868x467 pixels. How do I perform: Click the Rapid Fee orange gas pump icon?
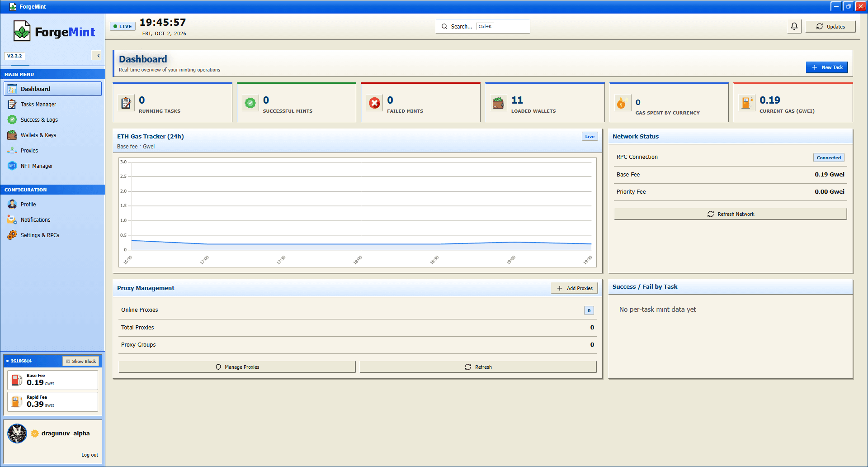(17, 401)
